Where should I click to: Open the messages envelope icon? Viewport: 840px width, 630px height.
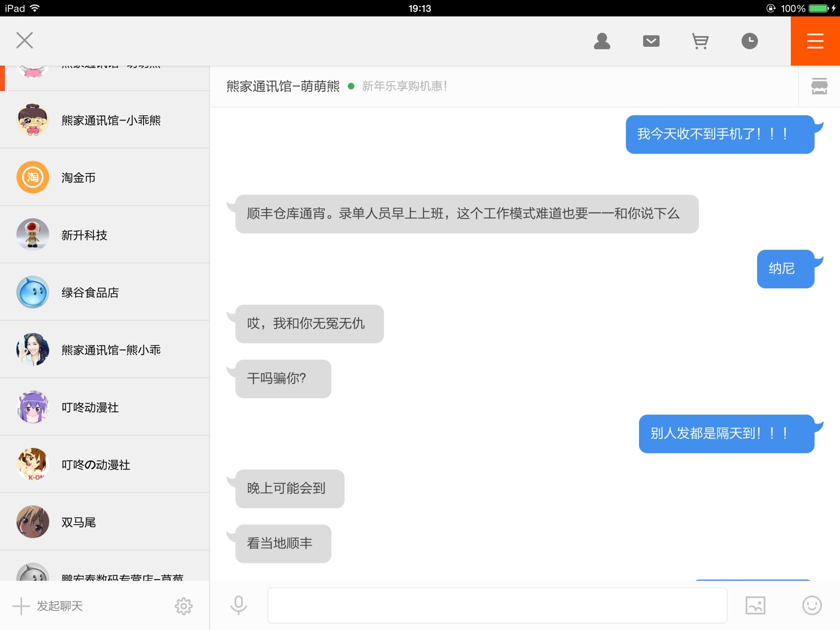tap(651, 41)
